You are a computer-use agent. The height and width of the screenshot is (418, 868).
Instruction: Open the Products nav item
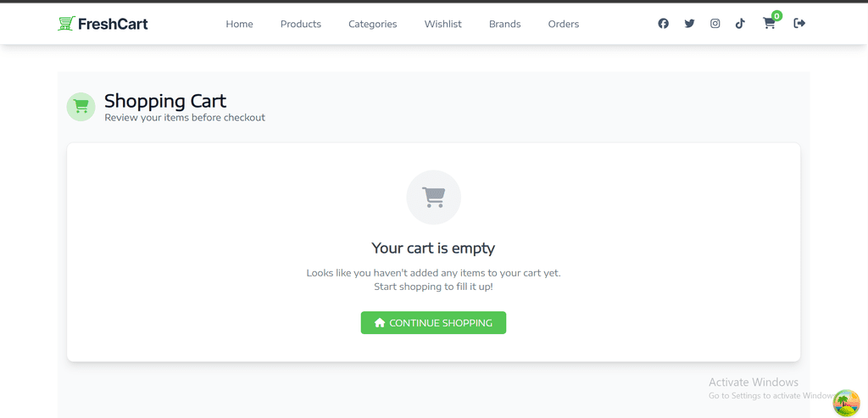301,24
